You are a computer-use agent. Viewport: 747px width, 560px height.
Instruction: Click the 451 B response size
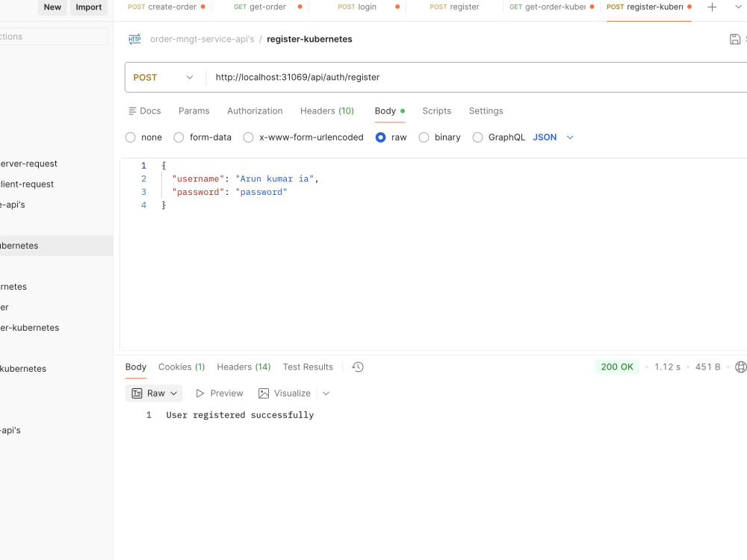point(707,367)
